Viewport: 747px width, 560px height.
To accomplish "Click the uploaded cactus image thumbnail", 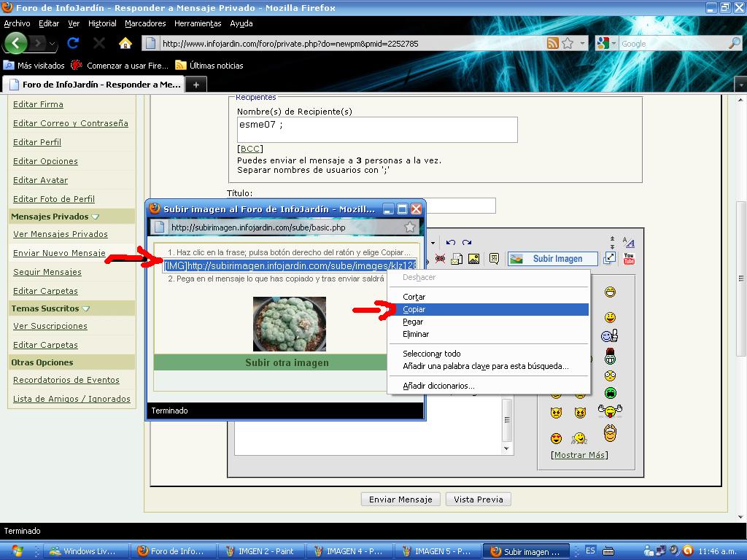I will (289, 324).
